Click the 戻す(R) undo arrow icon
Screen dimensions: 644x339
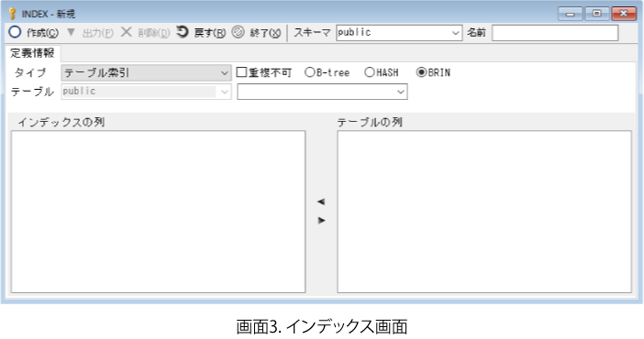[x=183, y=32]
